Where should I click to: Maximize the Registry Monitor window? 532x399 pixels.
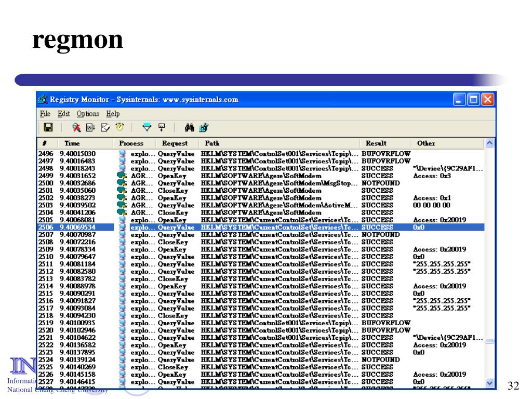[x=473, y=99]
